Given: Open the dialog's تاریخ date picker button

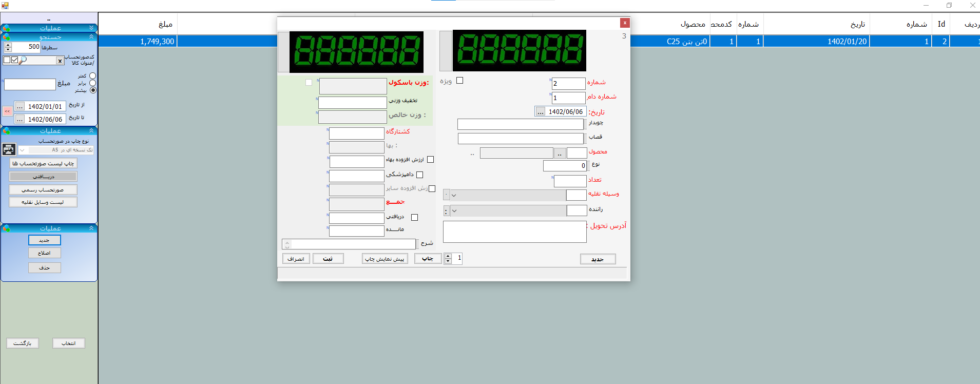Looking at the screenshot, I should [x=540, y=111].
